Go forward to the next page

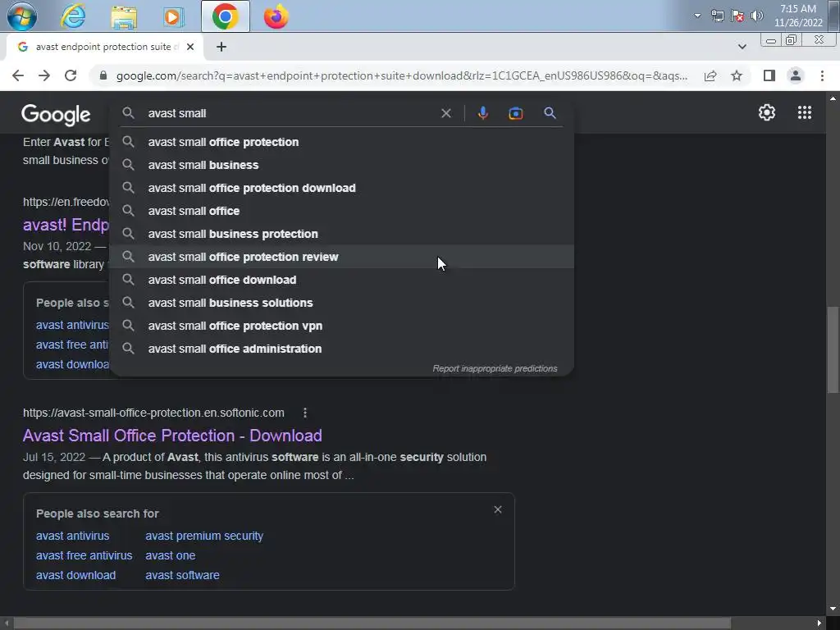coord(44,75)
